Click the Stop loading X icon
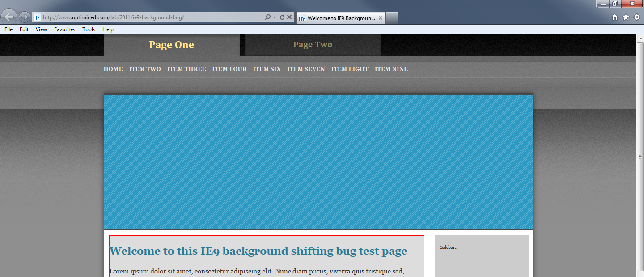 point(289,17)
